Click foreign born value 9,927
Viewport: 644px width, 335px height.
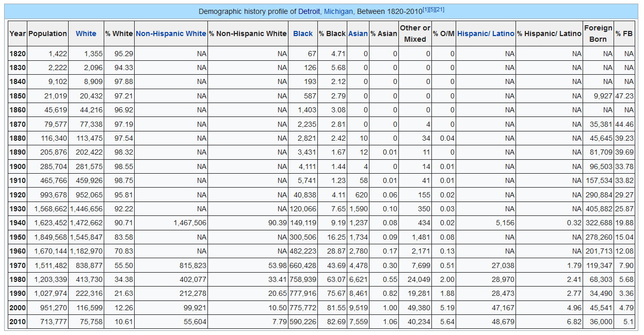click(603, 96)
